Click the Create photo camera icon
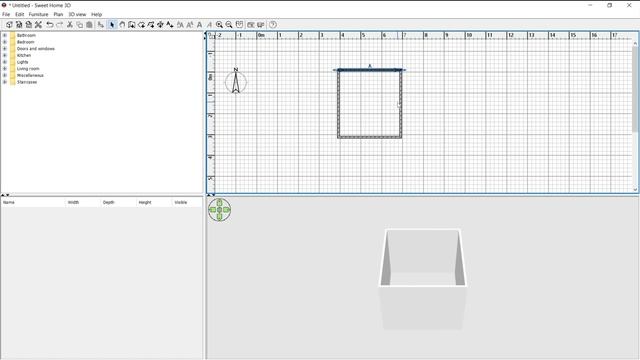 [x=251, y=25]
